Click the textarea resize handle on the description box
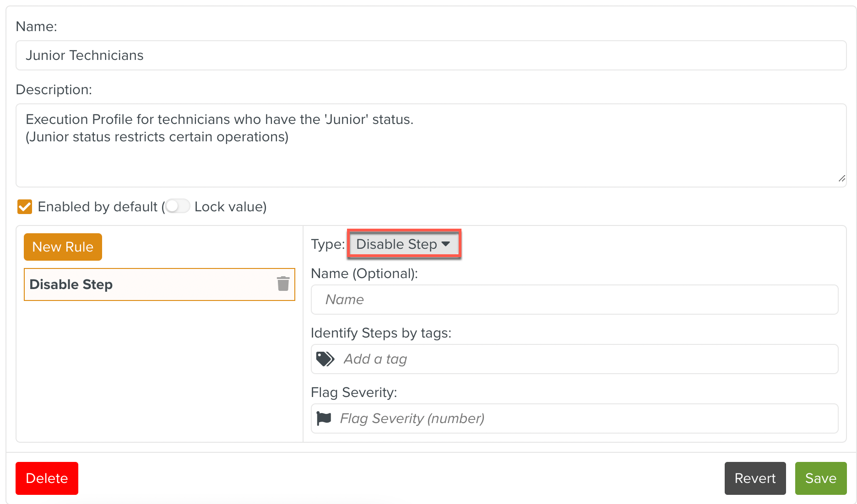 842,178
